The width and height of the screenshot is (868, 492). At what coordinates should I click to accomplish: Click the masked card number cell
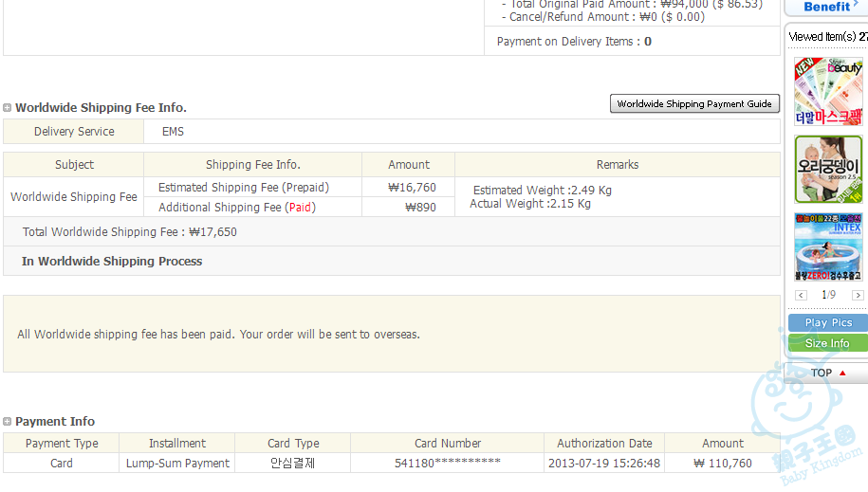pos(448,464)
